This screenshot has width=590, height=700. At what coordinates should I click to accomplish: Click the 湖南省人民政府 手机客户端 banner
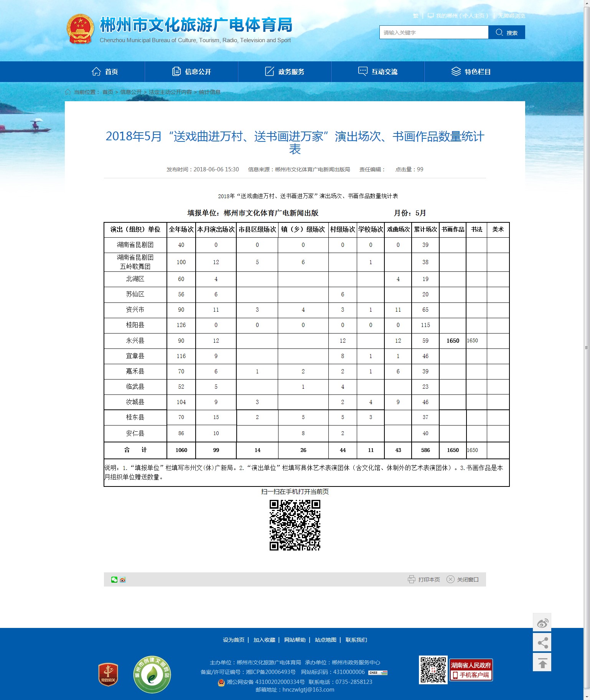(471, 670)
